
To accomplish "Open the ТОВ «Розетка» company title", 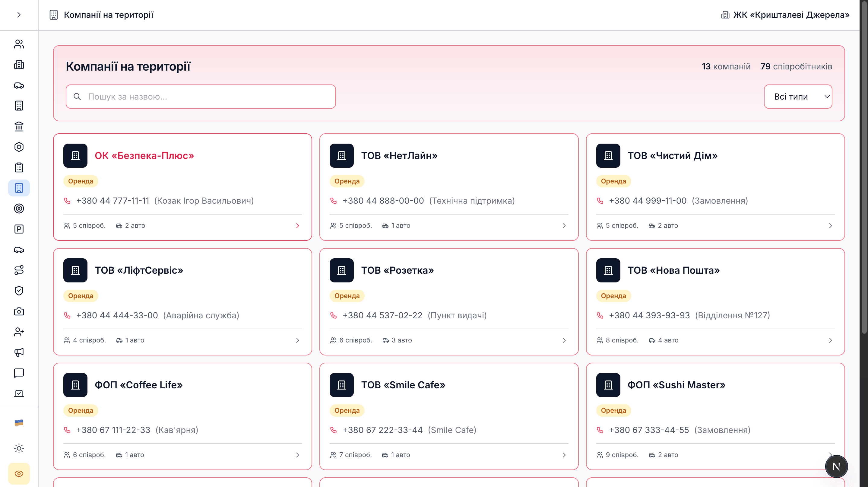I will click(x=398, y=270).
